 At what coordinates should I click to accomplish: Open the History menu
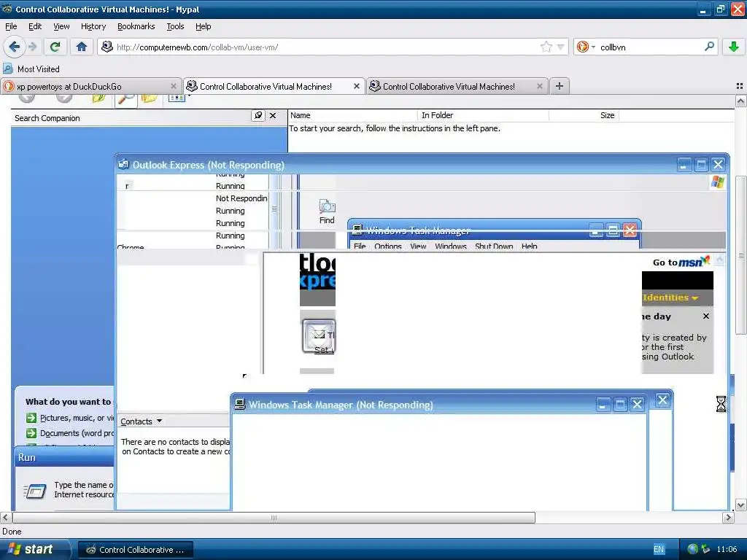93,26
